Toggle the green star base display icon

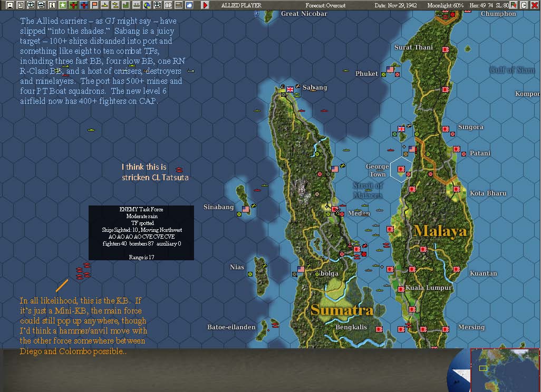[x=63, y=5]
